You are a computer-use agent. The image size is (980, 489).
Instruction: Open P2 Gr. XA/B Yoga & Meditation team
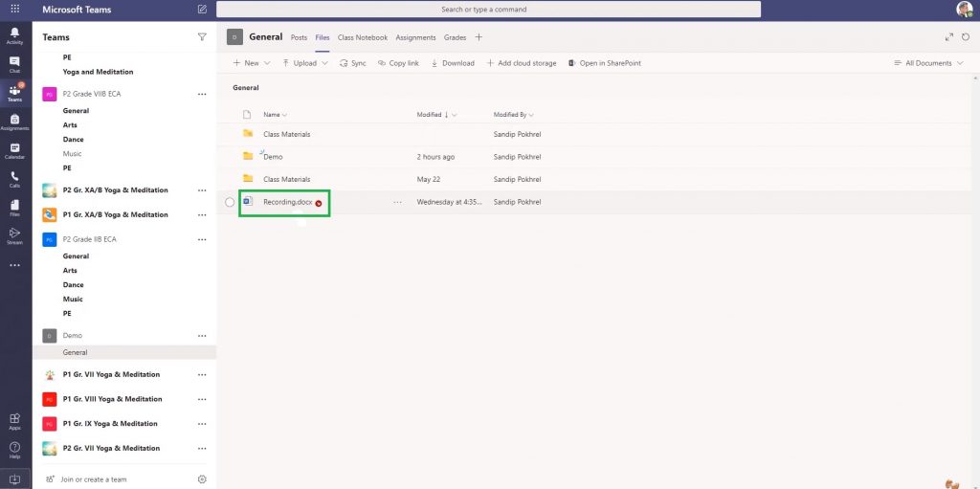[x=116, y=190]
